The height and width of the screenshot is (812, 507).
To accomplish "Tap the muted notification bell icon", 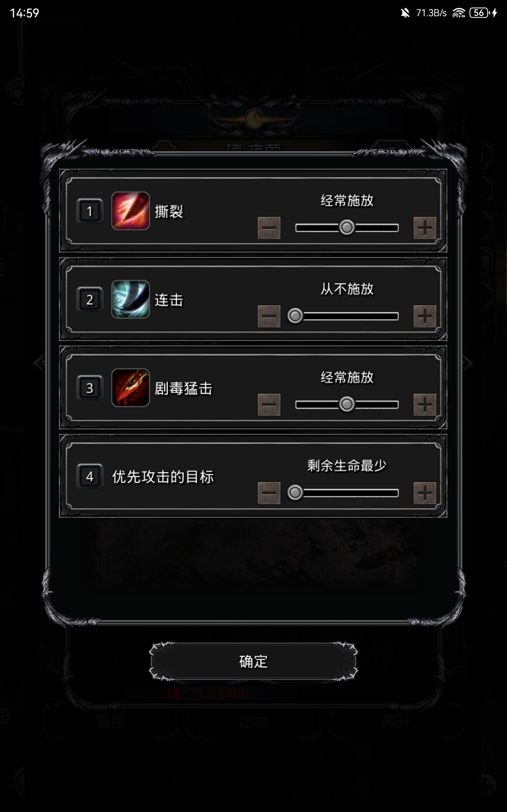I will pos(405,13).
